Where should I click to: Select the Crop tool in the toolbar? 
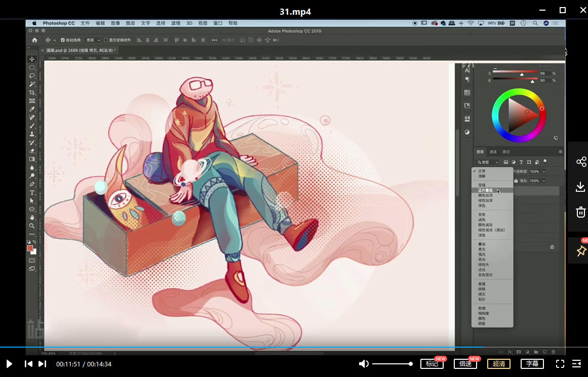coord(32,93)
